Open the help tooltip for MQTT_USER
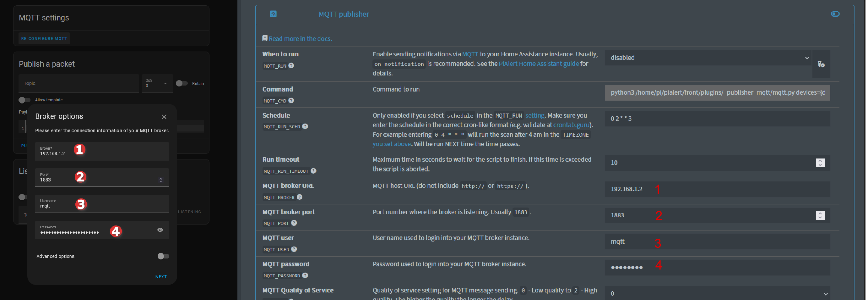 tap(294, 249)
